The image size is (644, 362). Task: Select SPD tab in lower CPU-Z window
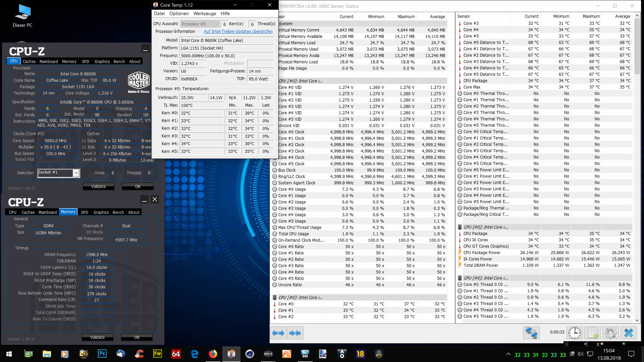click(85, 212)
